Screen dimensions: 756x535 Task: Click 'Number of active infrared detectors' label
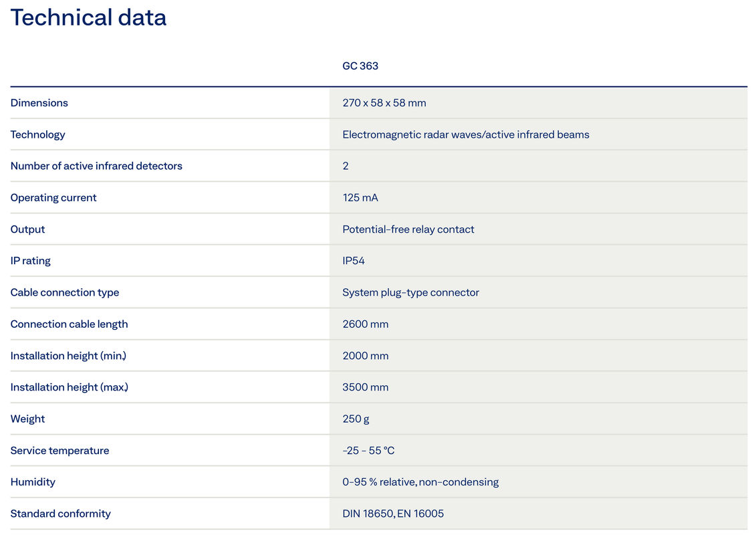pyautogui.click(x=96, y=166)
